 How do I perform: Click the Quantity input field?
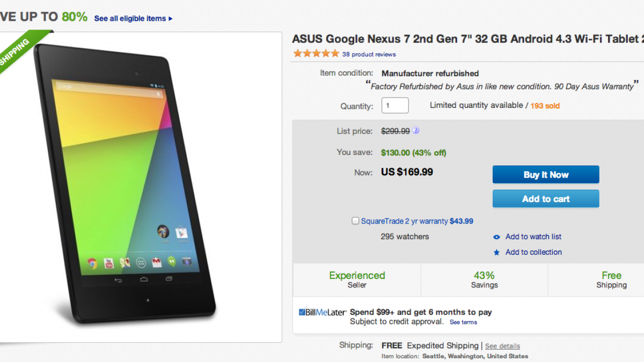click(x=395, y=106)
